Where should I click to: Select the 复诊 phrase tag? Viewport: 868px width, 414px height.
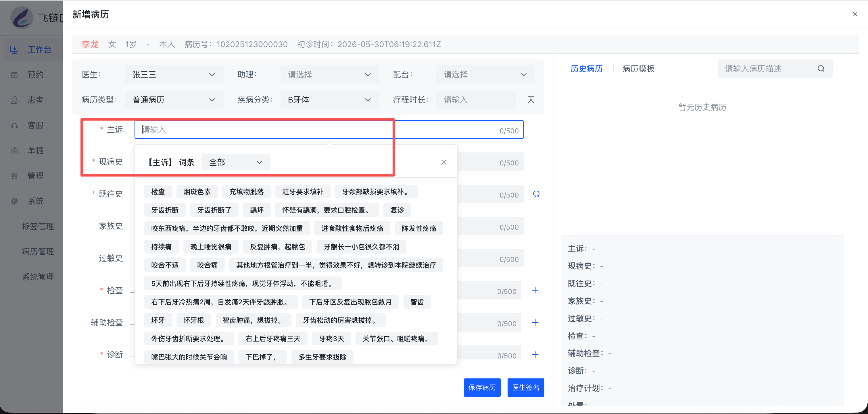[397, 210]
